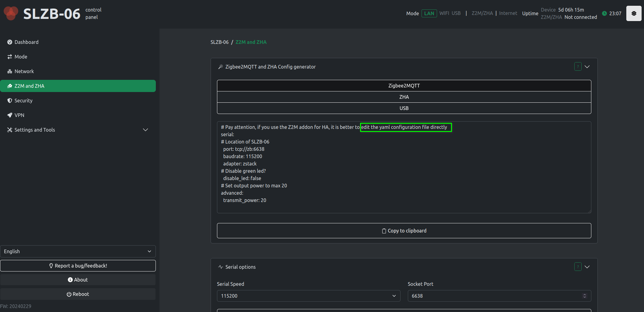Screen dimensions: 644x312
Task: Open the Dashboard page from the sidebar
Action: [x=26, y=42]
